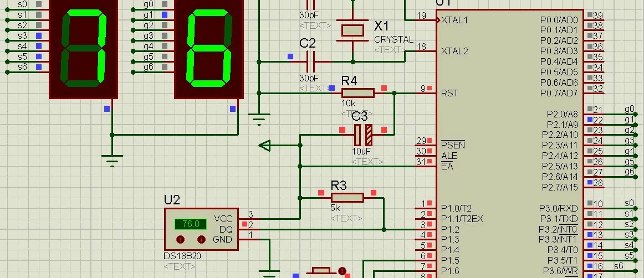This screenshot has height=278, width=644.
Task: Click the RST pin label on U1
Action: (x=449, y=93)
